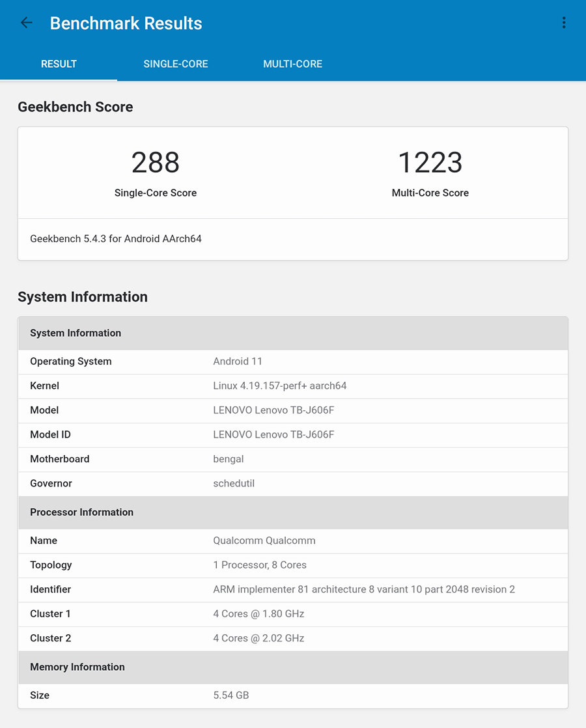This screenshot has height=728, width=586.
Task: Switch to the MULTI-CORE tab
Action: pos(292,64)
